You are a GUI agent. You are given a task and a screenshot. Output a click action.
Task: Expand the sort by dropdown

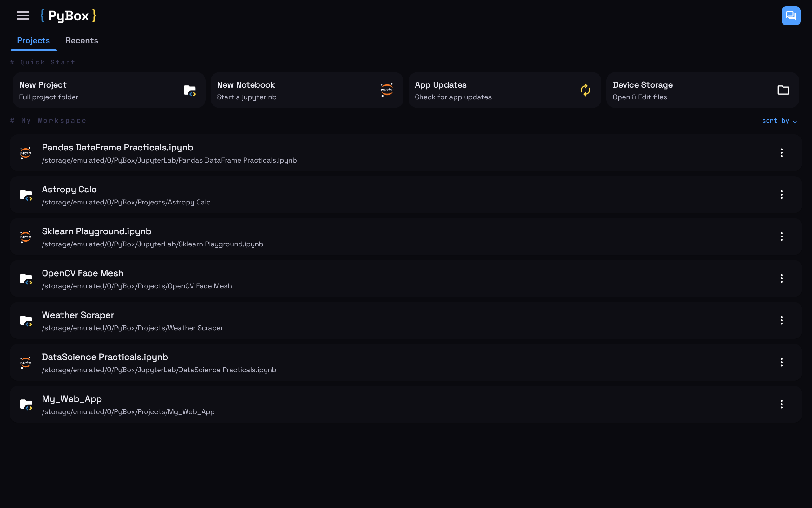779,121
